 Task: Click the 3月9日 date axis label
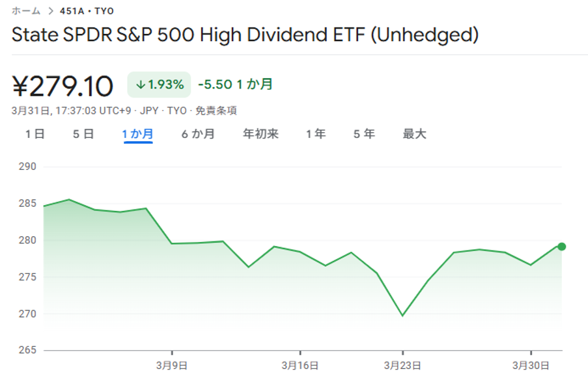[172, 365]
